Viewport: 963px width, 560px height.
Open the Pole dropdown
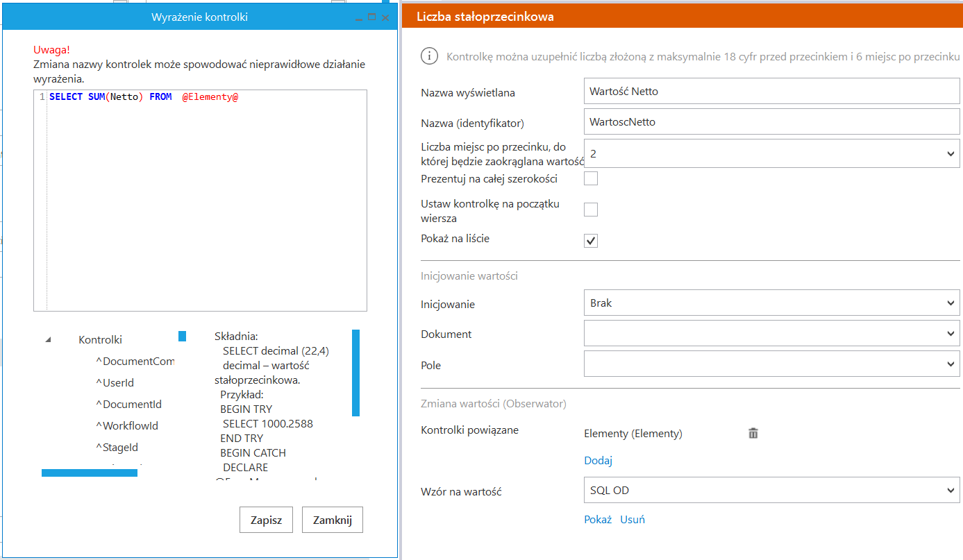tap(772, 365)
